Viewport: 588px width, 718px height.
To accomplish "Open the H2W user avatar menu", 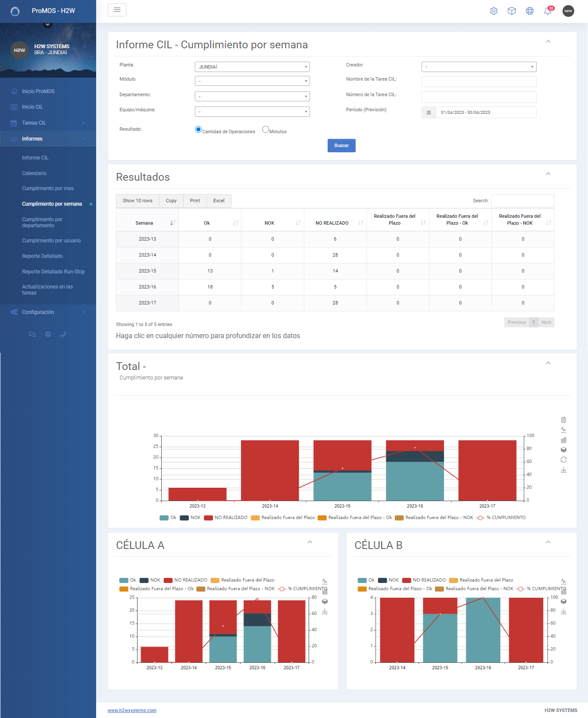I will pos(568,11).
